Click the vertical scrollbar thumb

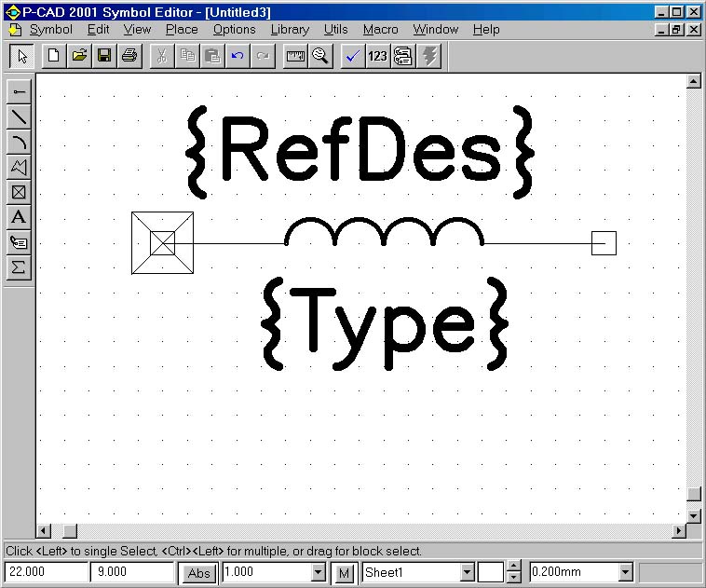coord(693,494)
